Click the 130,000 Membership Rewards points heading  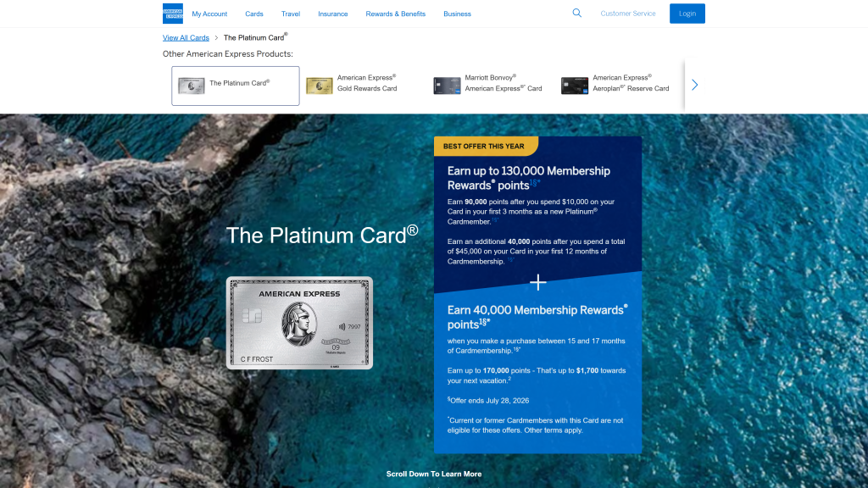(529, 178)
